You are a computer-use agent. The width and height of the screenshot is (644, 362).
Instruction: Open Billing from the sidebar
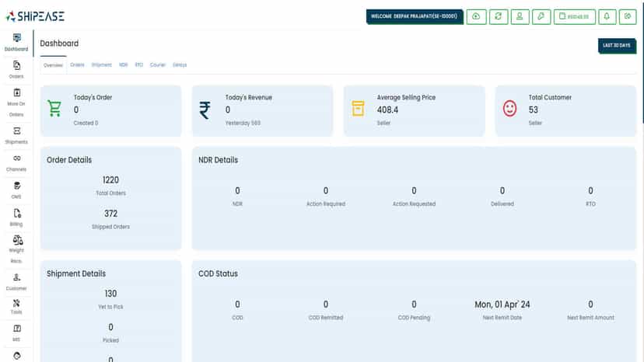point(16,218)
